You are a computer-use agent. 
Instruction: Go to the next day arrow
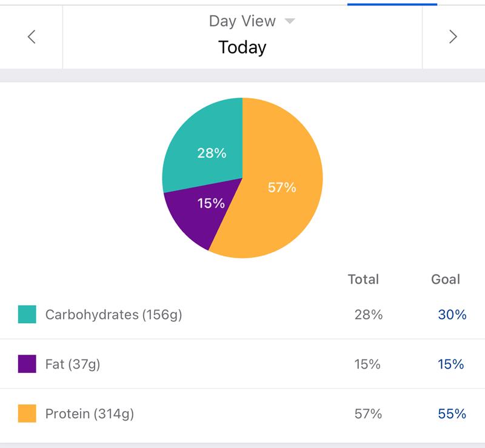coord(453,37)
